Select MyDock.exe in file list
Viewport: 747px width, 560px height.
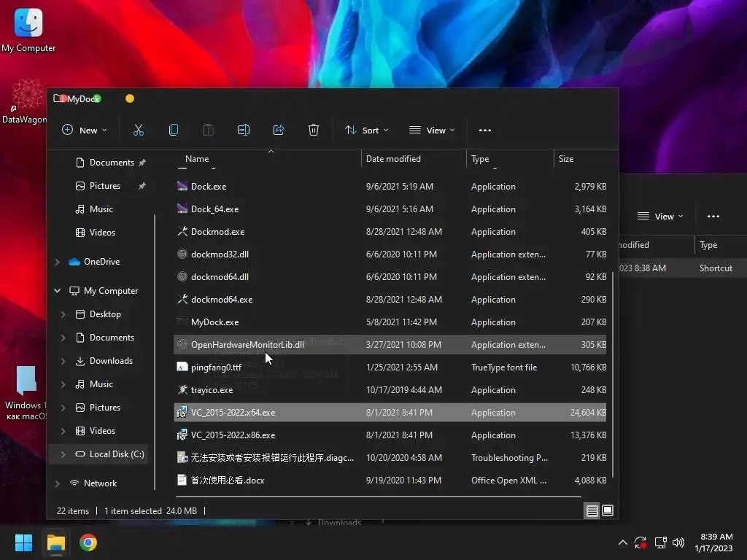pyautogui.click(x=390, y=322)
